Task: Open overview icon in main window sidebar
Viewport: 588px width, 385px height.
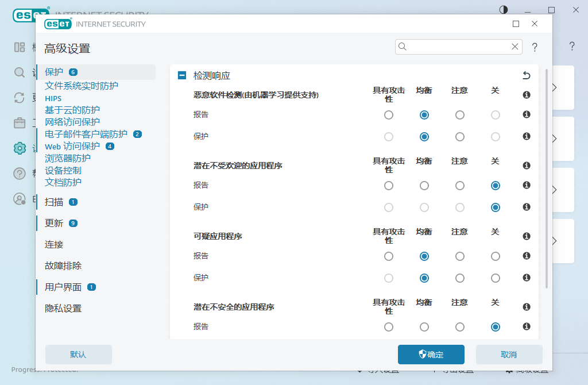Action: [x=20, y=47]
